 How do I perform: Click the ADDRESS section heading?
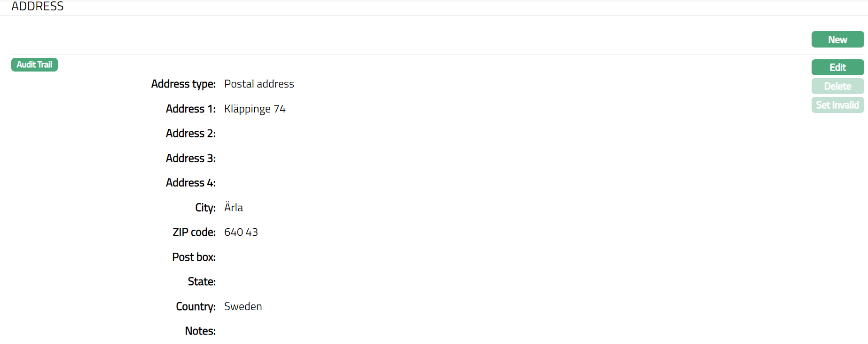click(x=38, y=6)
